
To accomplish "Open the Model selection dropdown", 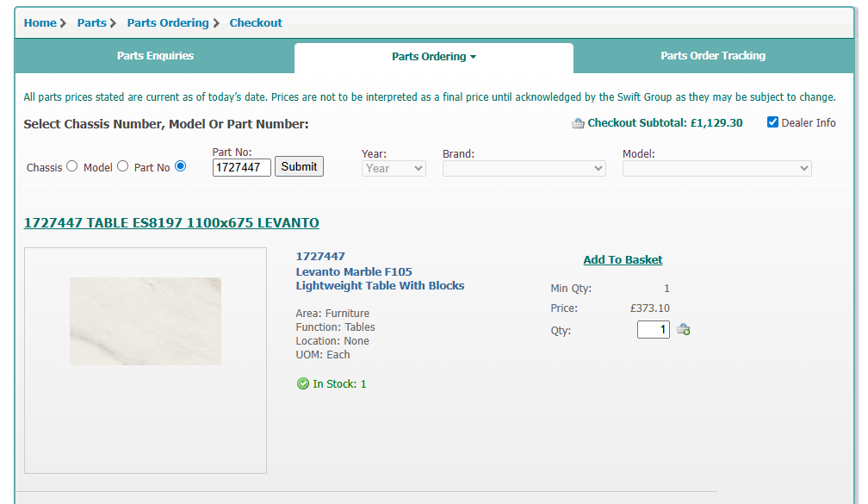I will pyautogui.click(x=716, y=169).
